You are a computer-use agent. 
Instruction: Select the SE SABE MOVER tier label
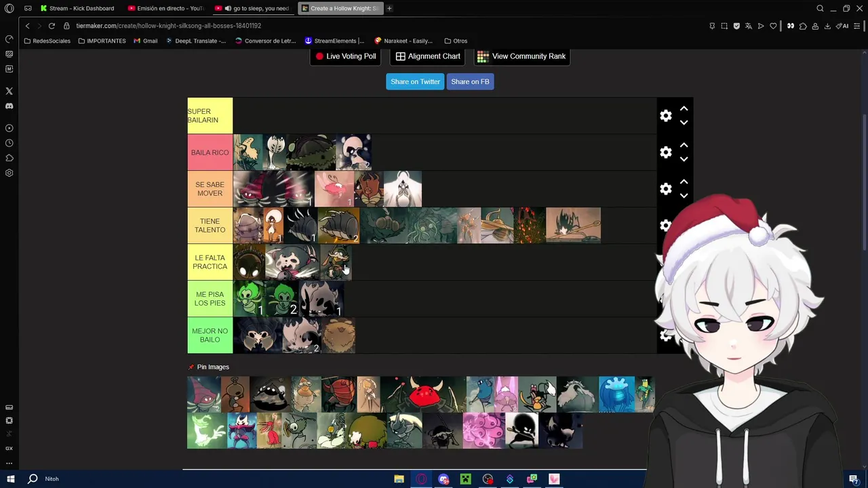pos(210,189)
